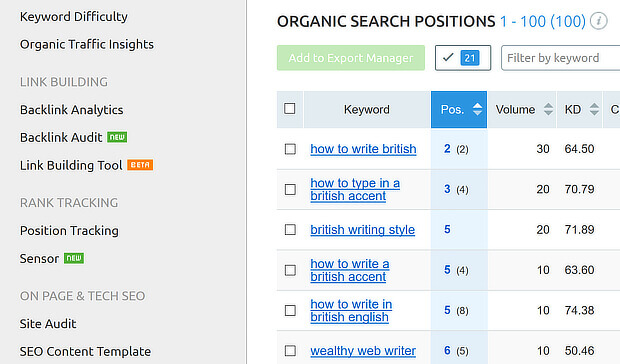Sort table by KD arrows

tap(594, 109)
